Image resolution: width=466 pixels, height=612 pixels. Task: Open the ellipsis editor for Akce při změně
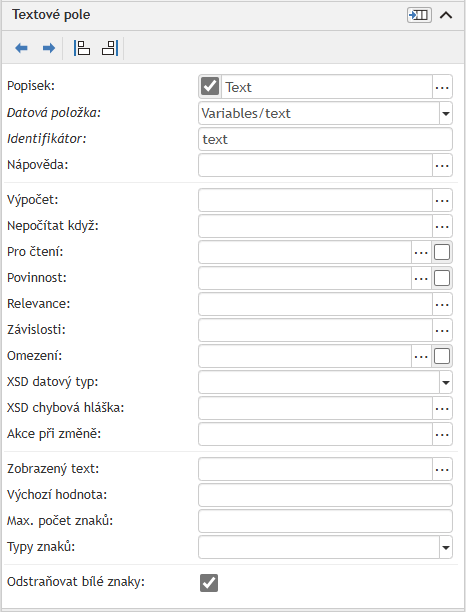click(442, 434)
